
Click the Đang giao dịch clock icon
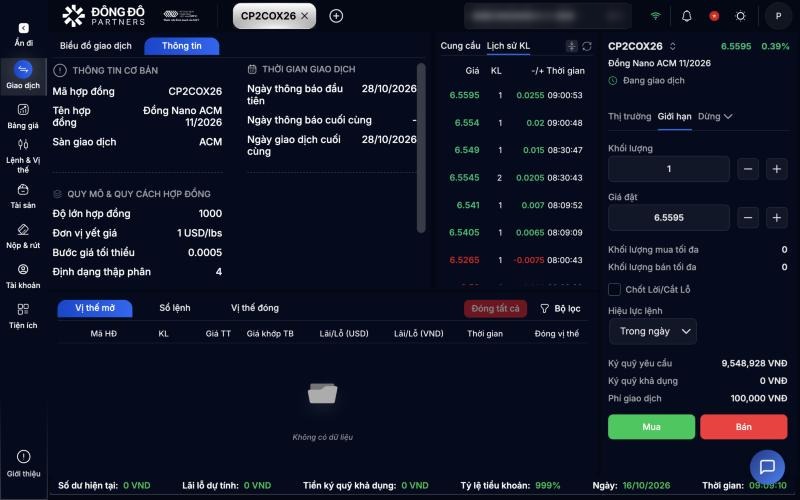613,81
